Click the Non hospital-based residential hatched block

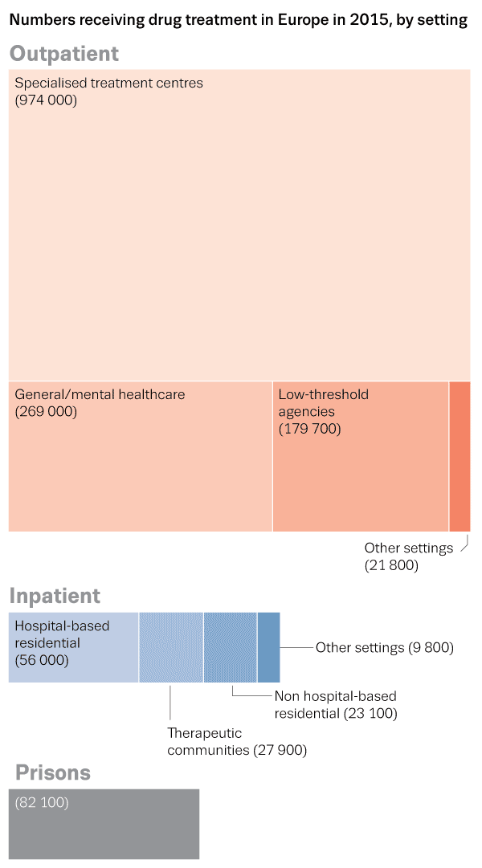tap(230, 647)
